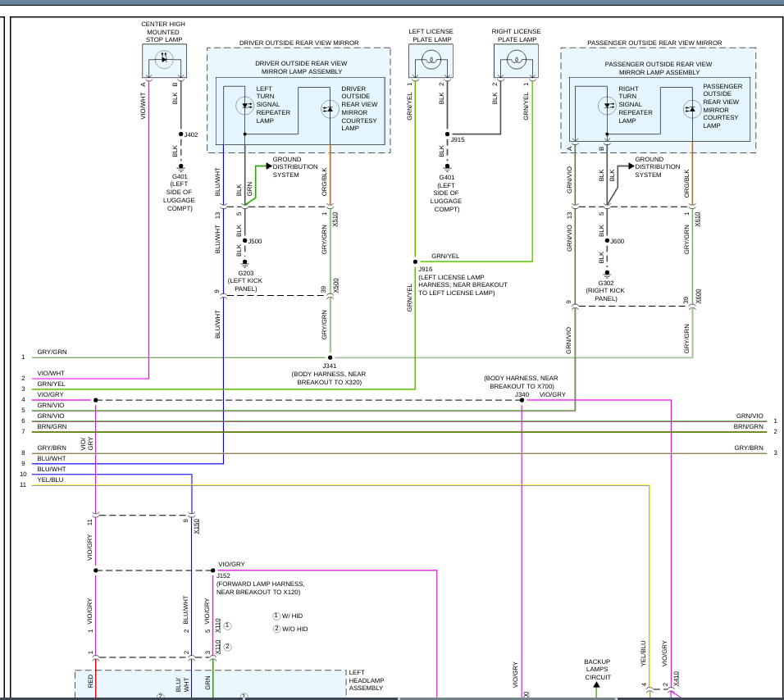
Task: Click the GRY/BRN label at the right edge
Action: [x=749, y=448]
